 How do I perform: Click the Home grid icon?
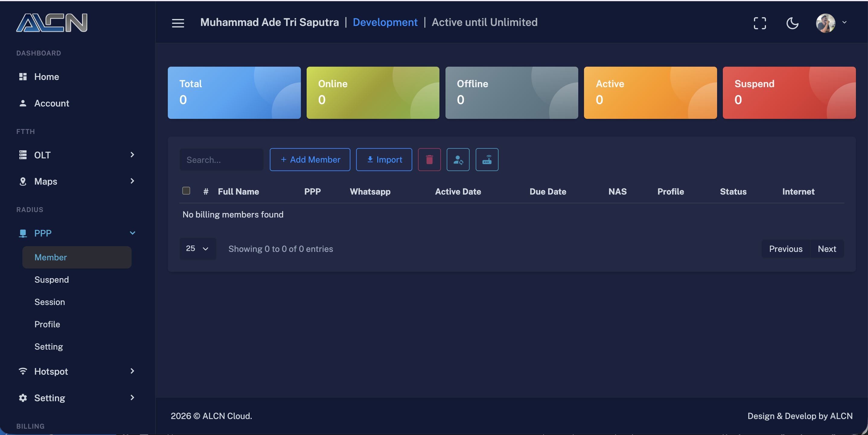tap(23, 77)
